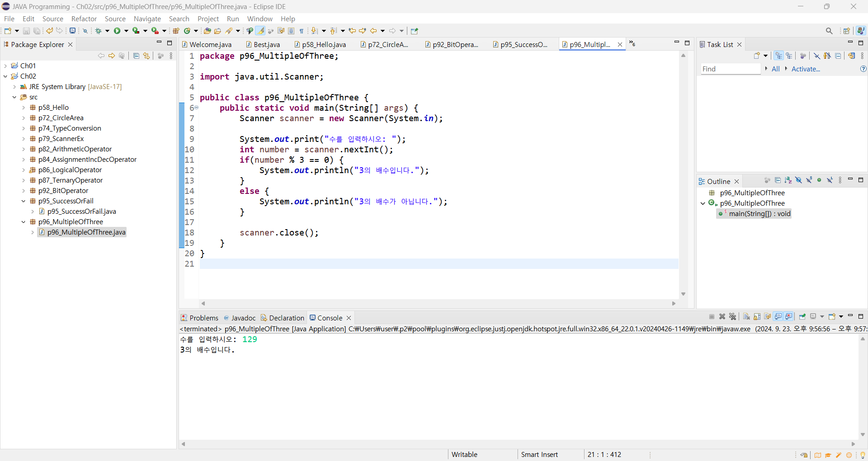Open the Project menu
Image resolution: width=868 pixels, height=461 pixels.
point(208,19)
